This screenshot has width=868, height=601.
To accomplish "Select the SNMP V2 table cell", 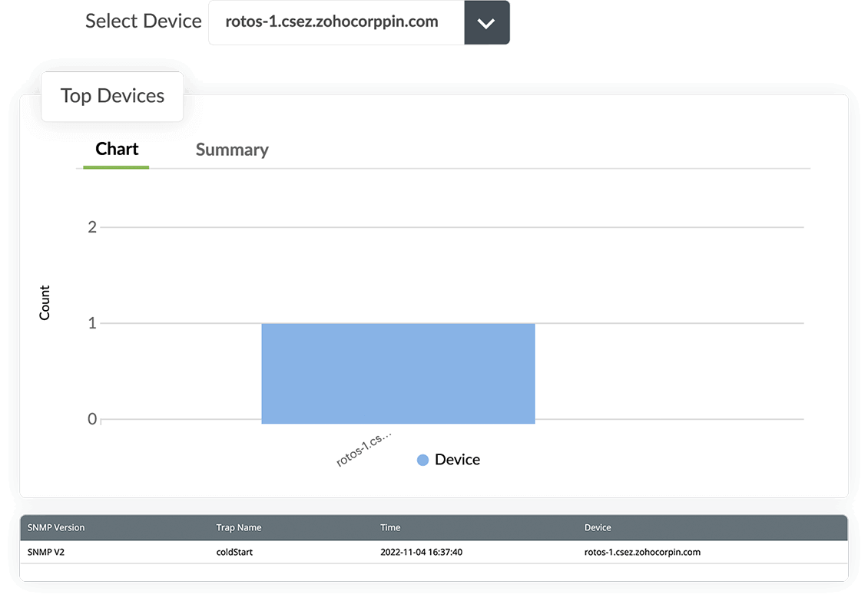I will click(x=46, y=552).
